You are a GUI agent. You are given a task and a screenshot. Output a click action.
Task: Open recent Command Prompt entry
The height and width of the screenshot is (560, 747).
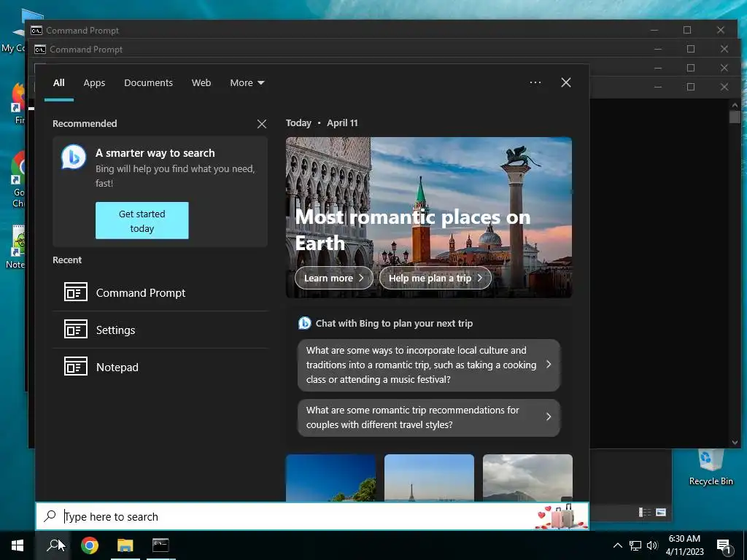[160, 292]
